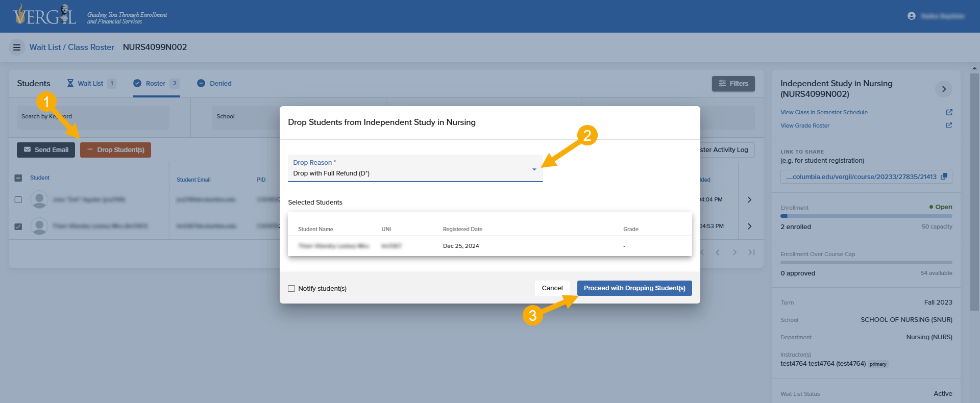The image size is (980, 403).
Task: Click the 'Fall 2023' term value
Action: 938,303
